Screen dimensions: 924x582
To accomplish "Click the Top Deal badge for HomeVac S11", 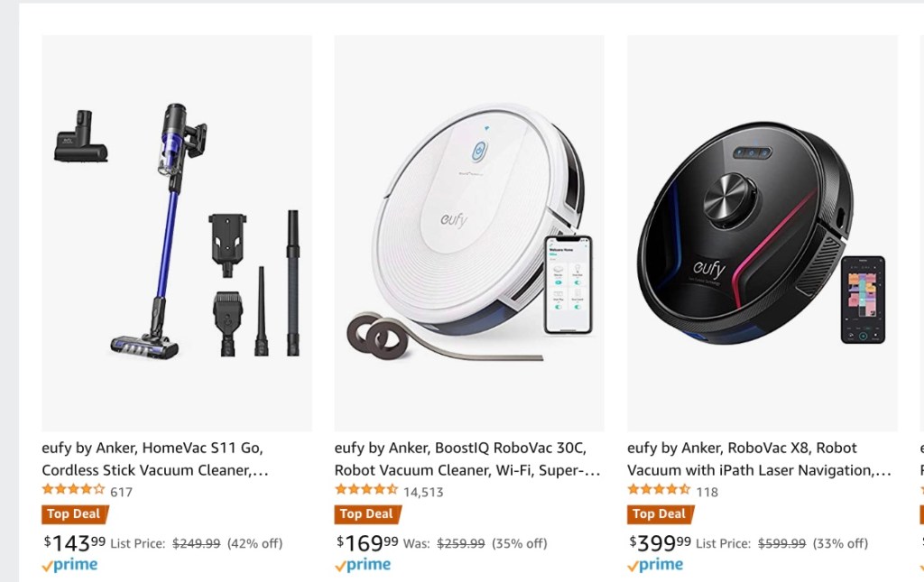I will pyautogui.click(x=75, y=514).
